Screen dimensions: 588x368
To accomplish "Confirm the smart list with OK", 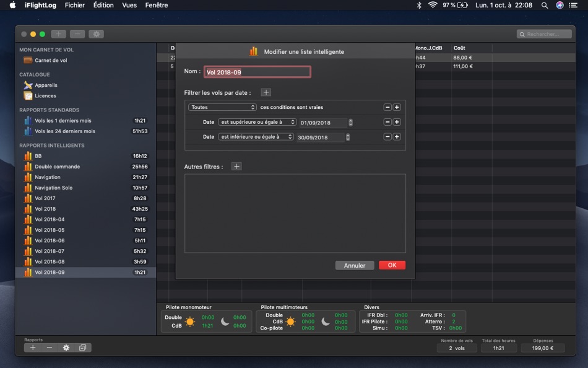I will 392,265.
